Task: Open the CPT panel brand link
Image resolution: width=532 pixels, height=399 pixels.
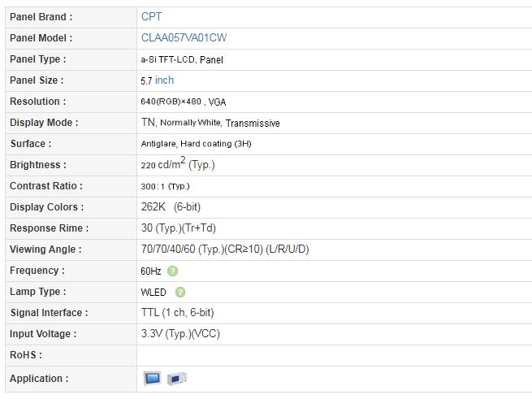Action: tap(151, 16)
